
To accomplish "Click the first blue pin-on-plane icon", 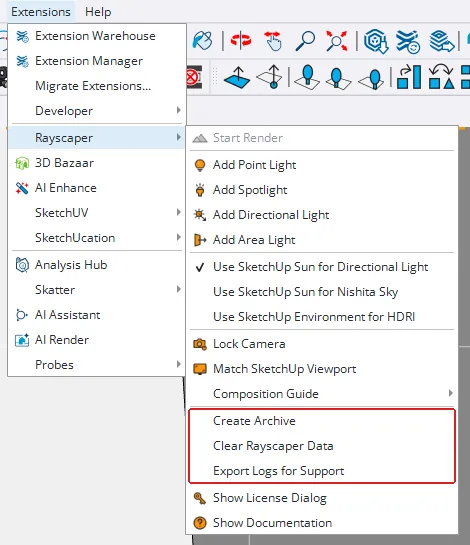I will coord(307,77).
